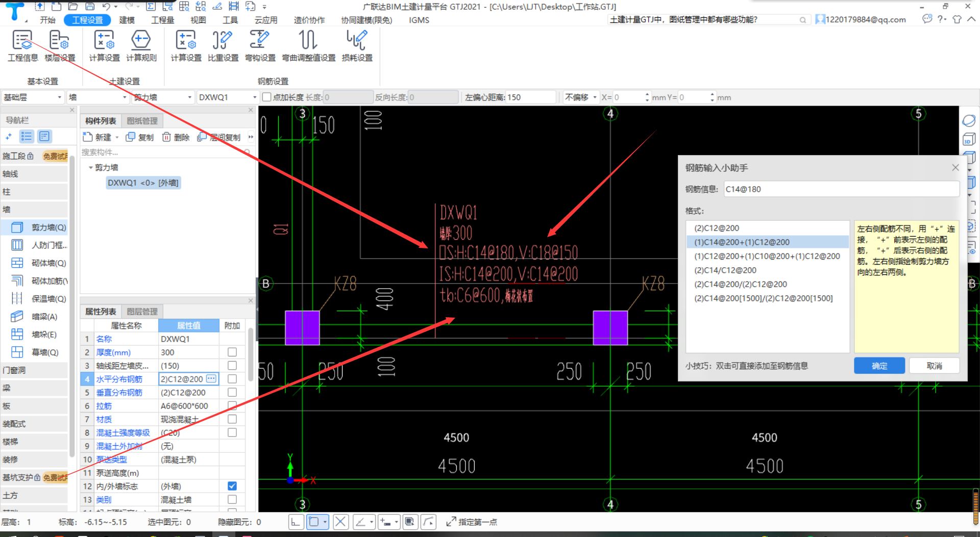Open 损耗设置 loss settings
The image size is (980, 537).
[x=357, y=46]
